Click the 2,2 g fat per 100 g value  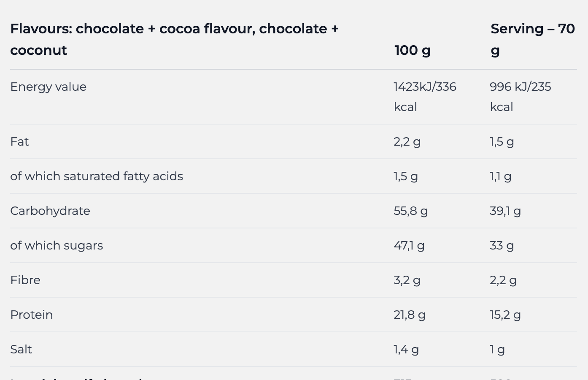click(407, 141)
